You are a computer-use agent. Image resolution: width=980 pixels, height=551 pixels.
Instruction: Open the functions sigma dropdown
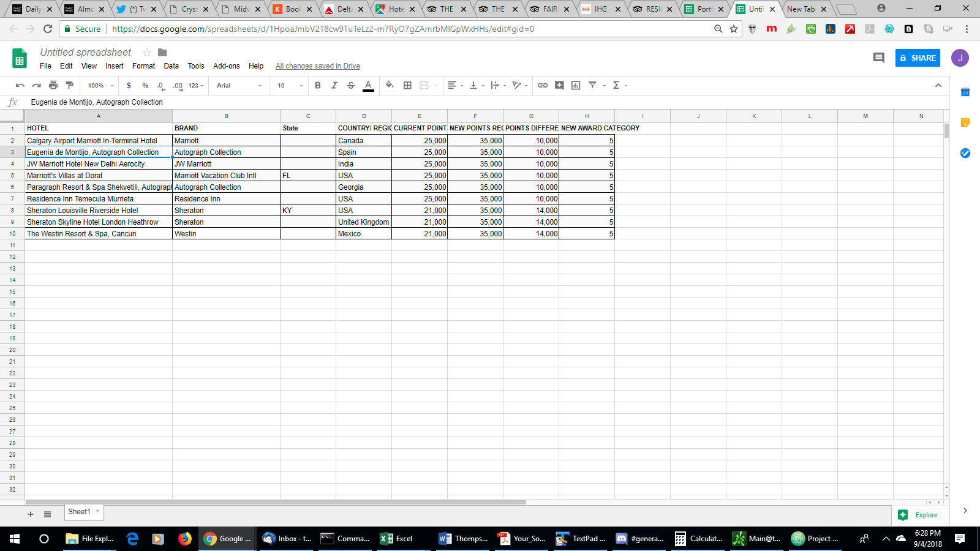click(x=620, y=85)
